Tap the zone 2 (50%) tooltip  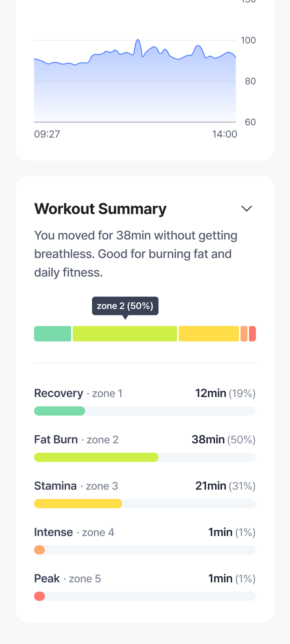[x=125, y=306]
